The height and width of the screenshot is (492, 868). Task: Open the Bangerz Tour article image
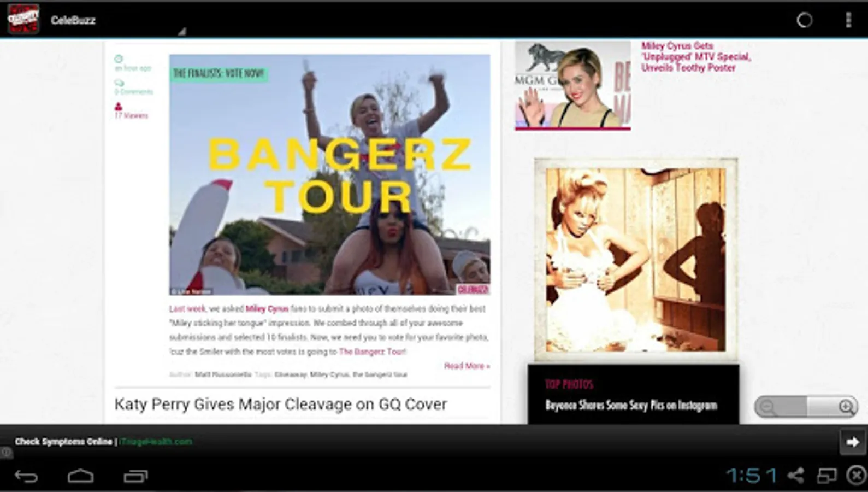329,175
